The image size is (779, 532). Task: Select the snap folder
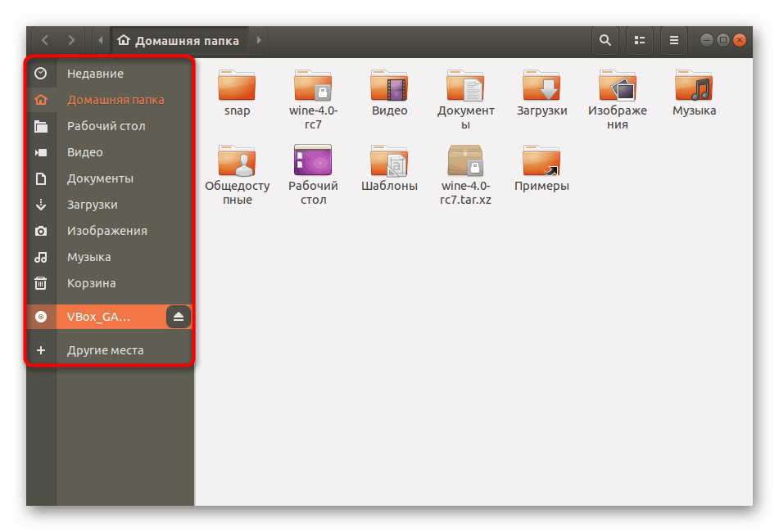coord(237,92)
